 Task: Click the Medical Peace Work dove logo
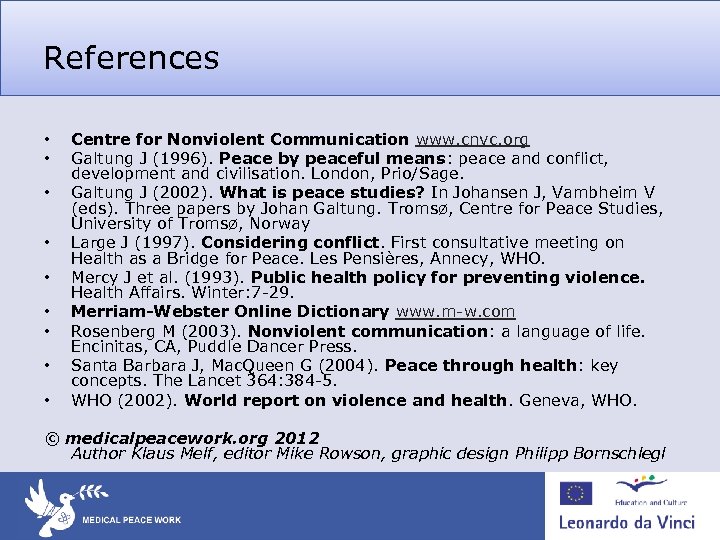tap(67, 507)
